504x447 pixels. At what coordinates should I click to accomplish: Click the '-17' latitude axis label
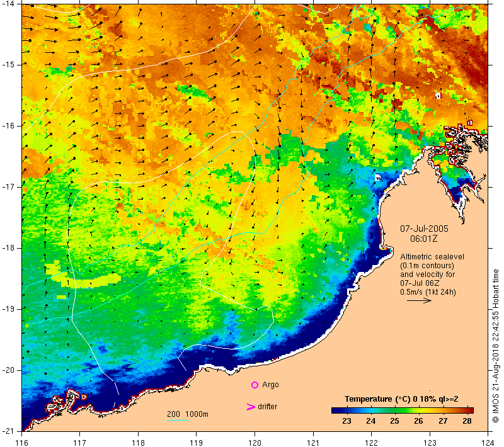coord(8,187)
